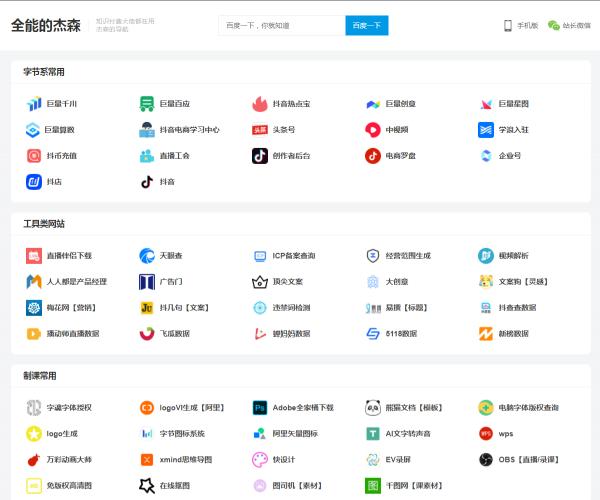Viewport: 600px width, 500px height.
Task: Open the 巨量算数 link
Action: click(x=59, y=130)
